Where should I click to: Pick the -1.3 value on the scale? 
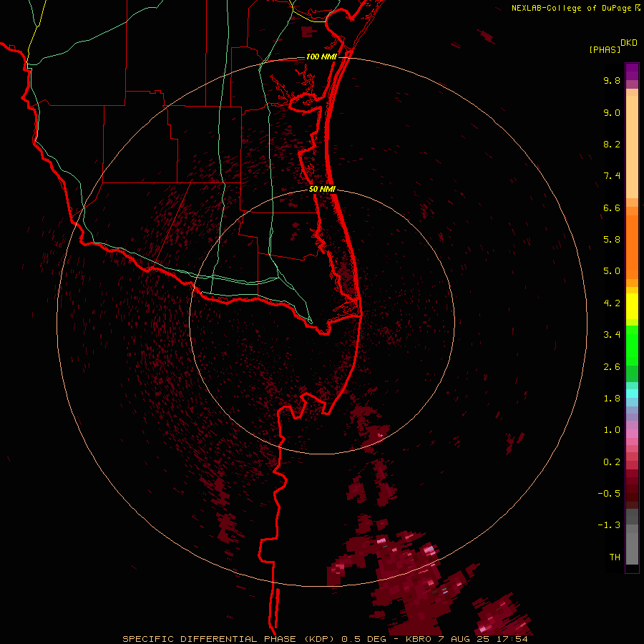pyautogui.click(x=609, y=525)
